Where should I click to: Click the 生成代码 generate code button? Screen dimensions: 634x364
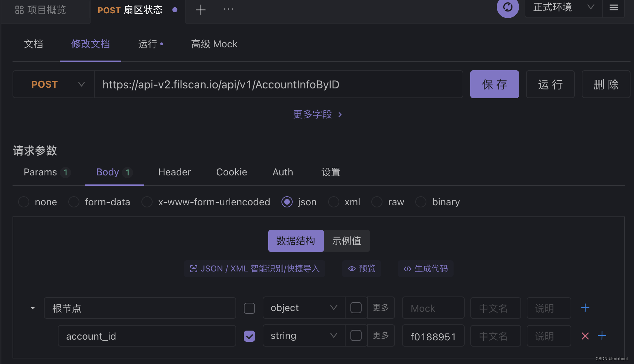(x=426, y=269)
